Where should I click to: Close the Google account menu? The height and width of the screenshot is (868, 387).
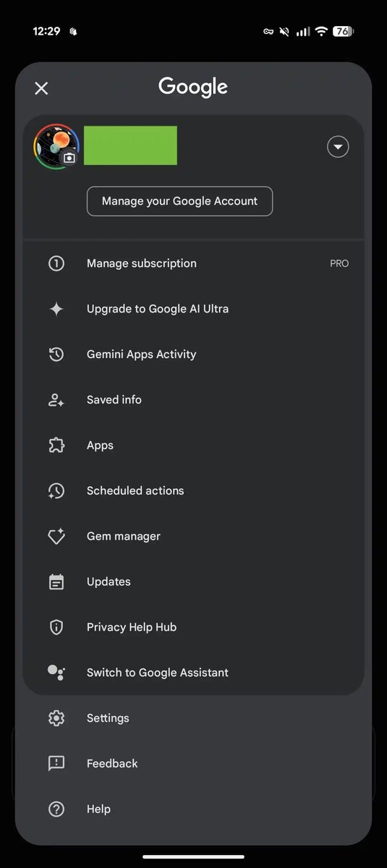tap(41, 88)
